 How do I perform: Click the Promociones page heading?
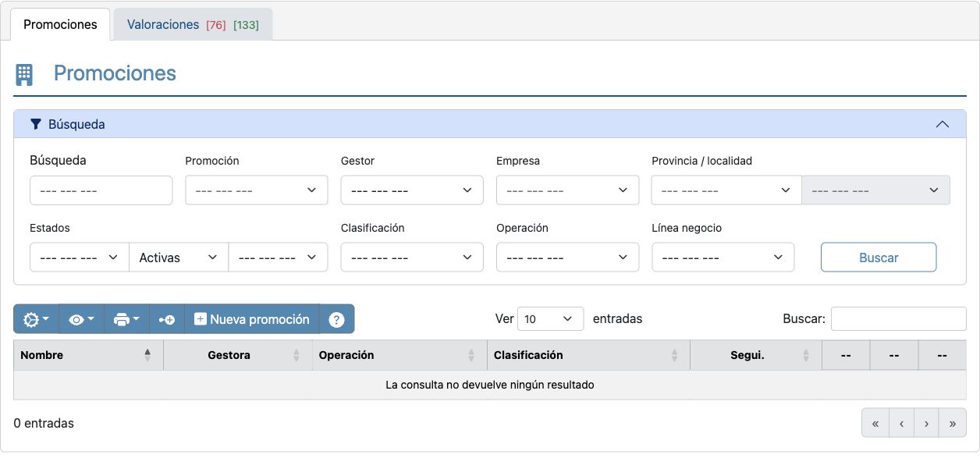[x=115, y=73]
